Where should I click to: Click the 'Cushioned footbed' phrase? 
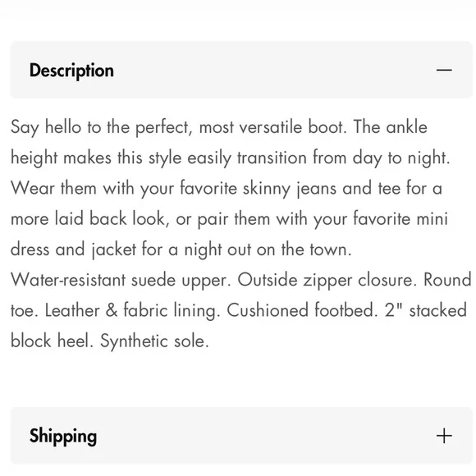302,310
